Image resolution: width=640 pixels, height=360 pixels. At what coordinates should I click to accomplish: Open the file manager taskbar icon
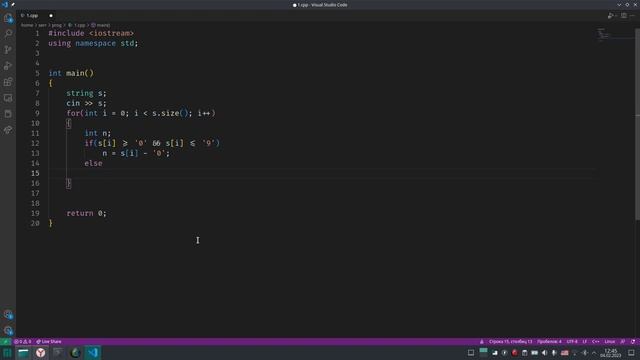click(23, 353)
